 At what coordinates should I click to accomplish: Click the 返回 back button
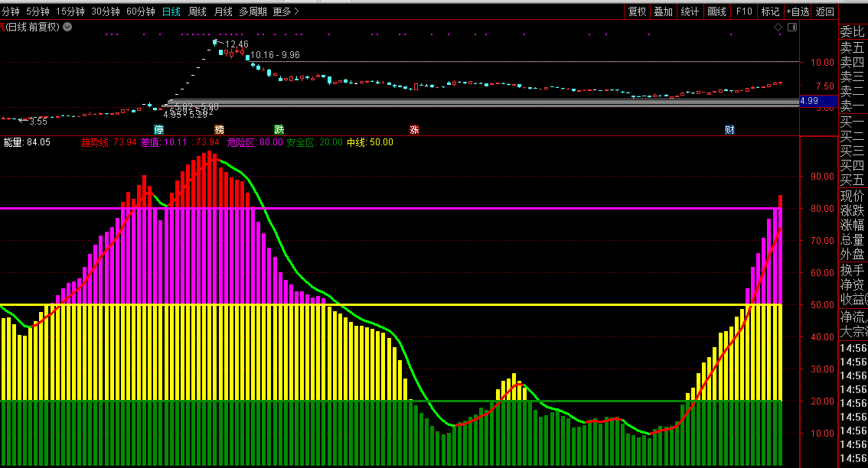click(825, 11)
